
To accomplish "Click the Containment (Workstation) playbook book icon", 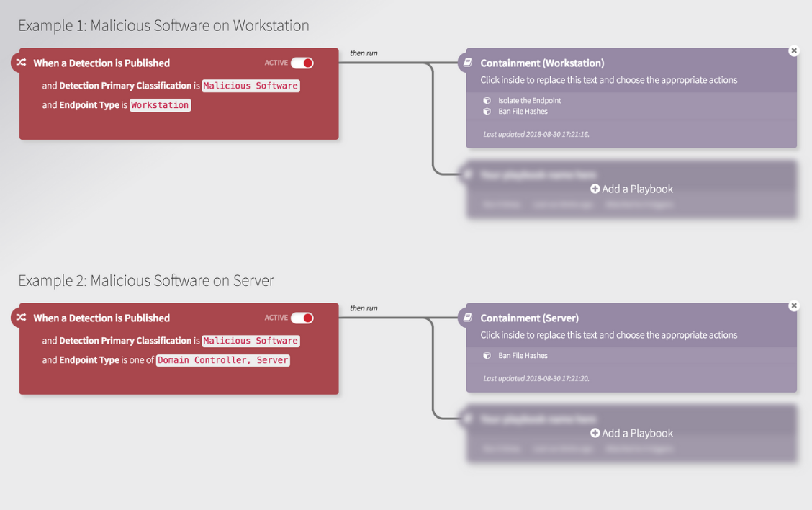I will 468,63.
